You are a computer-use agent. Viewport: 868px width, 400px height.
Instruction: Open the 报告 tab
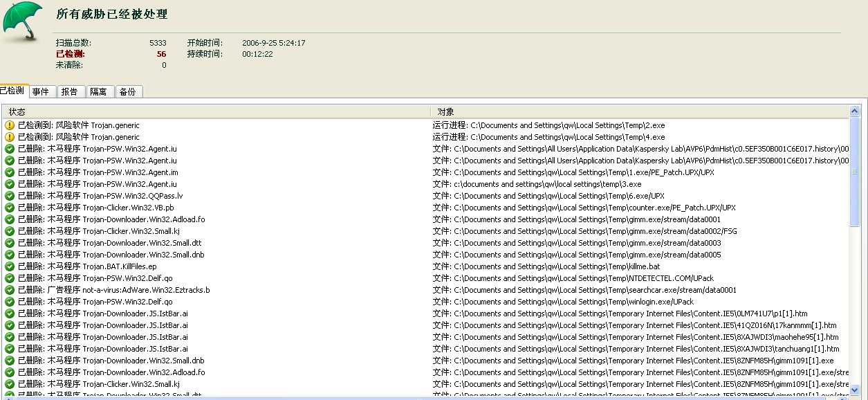[x=70, y=91]
